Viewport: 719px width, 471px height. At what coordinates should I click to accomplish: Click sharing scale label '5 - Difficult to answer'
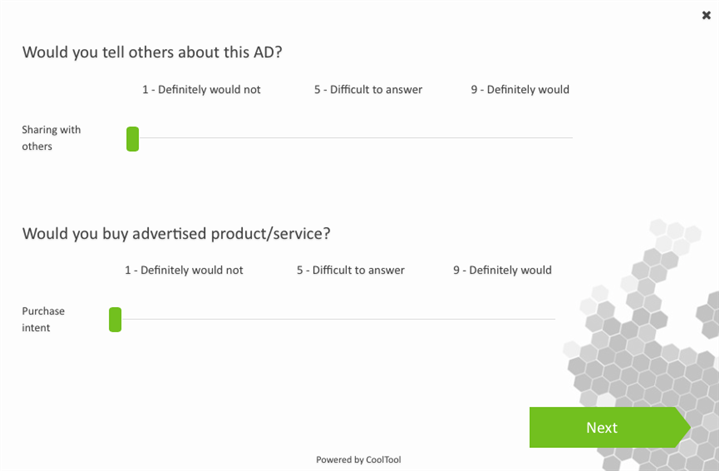[368, 90]
